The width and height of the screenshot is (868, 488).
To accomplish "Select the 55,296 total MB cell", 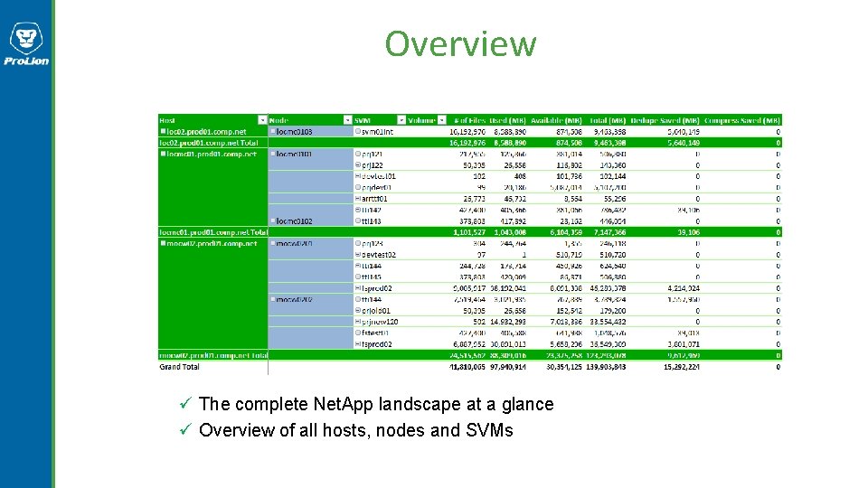I will [614, 198].
